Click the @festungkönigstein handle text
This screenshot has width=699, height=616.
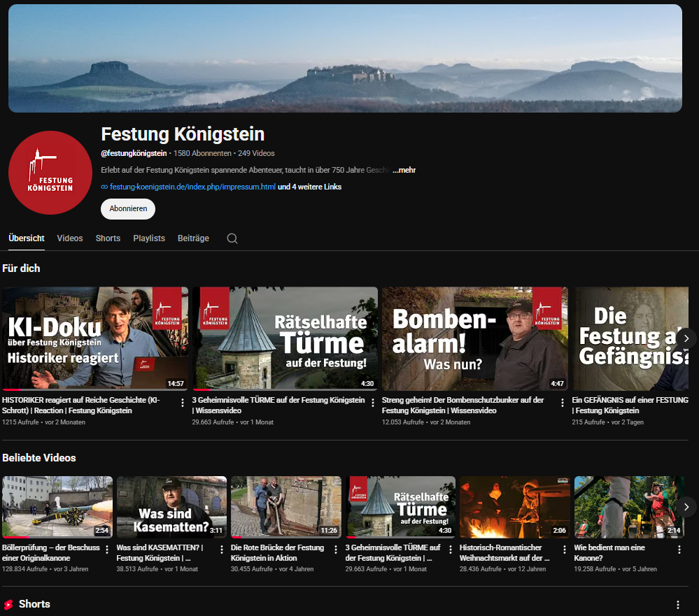click(134, 153)
